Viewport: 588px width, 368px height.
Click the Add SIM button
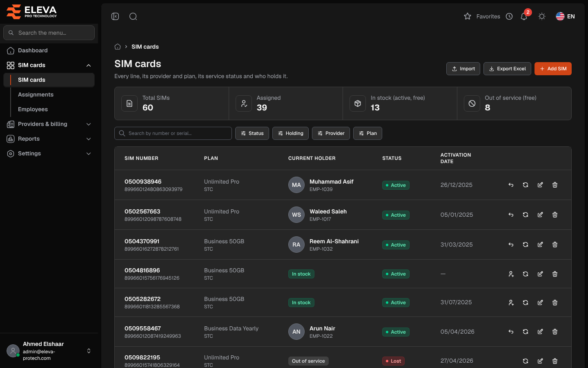pos(553,69)
